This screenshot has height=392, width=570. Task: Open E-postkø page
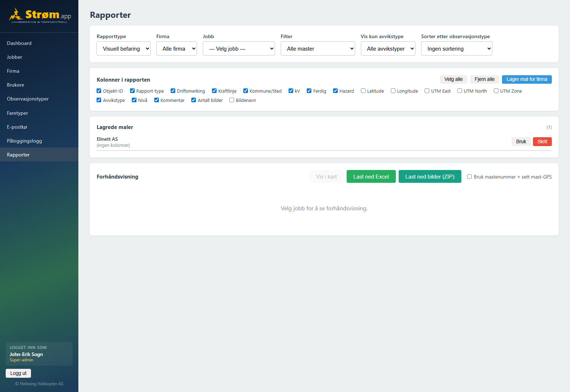point(39,127)
